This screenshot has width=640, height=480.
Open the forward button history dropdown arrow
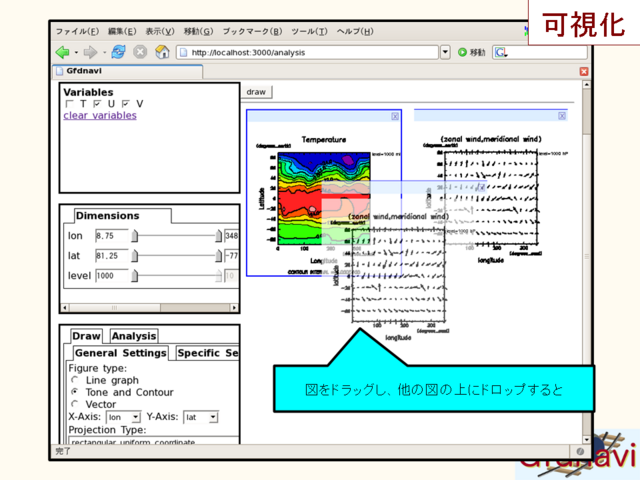104,53
